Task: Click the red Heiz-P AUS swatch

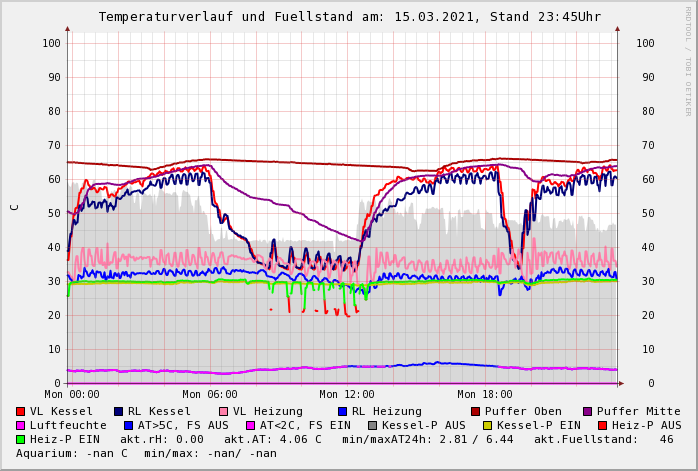Action: 602,425
